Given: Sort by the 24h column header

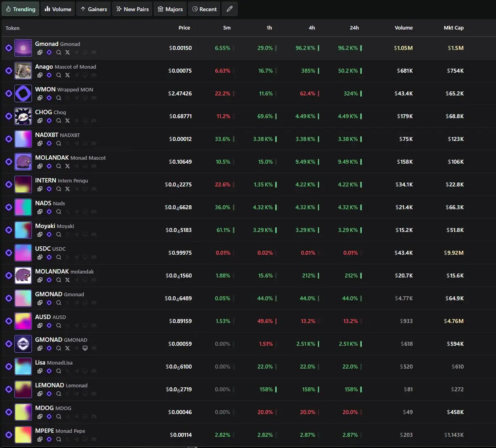Looking at the screenshot, I should (354, 28).
